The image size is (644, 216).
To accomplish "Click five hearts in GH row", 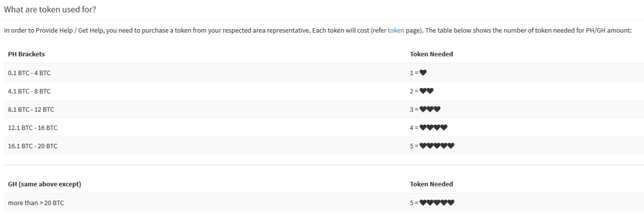I will 437,202.
